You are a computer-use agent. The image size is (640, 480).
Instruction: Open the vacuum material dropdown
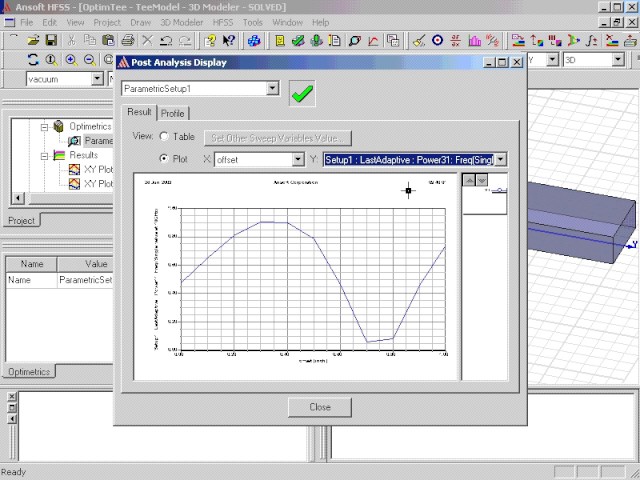[97, 78]
